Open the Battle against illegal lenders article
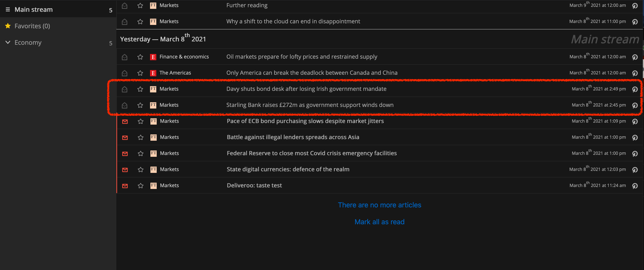The image size is (644, 270). (293, 137)
